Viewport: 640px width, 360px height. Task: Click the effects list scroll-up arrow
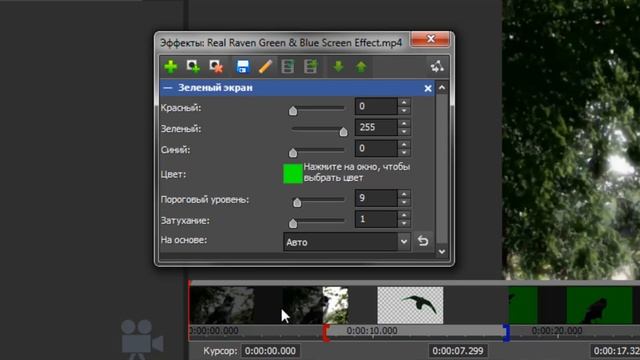click(x=442, y=88)
